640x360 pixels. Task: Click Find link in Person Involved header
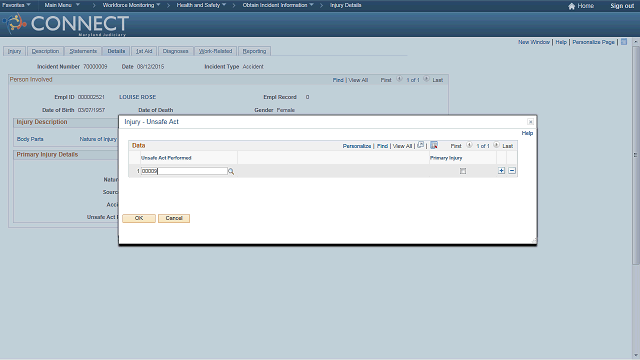[x=338, y=80]
